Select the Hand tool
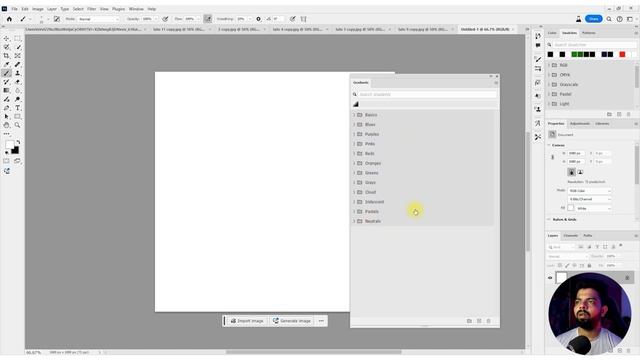 (7, 125)
